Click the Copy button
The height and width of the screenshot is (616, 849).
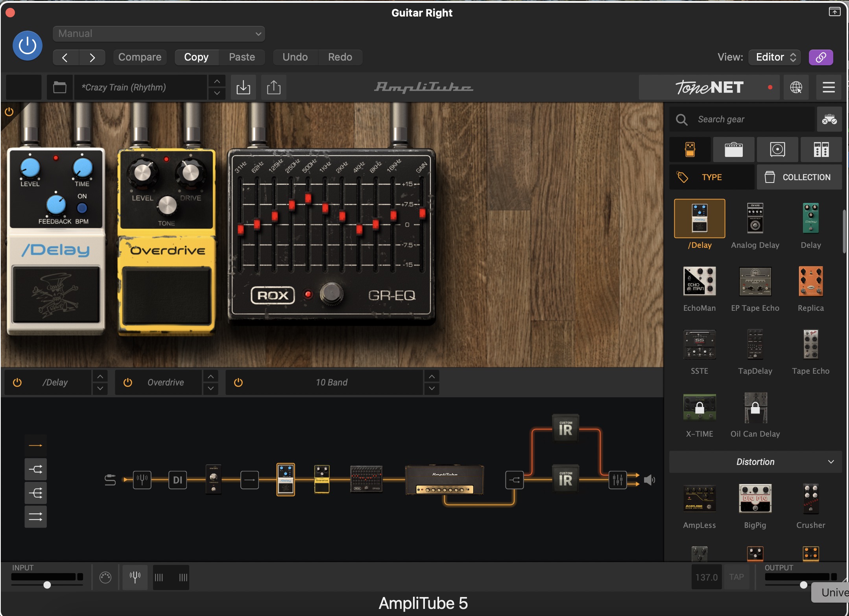click(196, 57)
